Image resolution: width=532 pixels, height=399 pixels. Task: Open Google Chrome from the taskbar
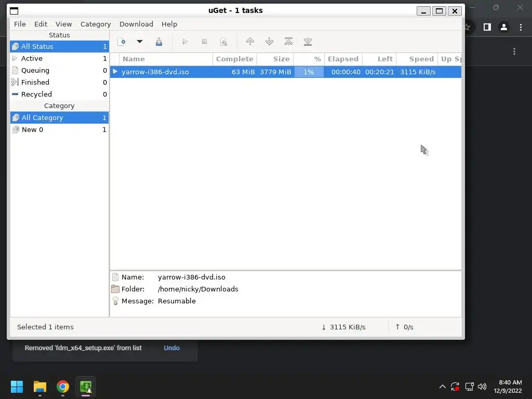[x=63, y=387]
